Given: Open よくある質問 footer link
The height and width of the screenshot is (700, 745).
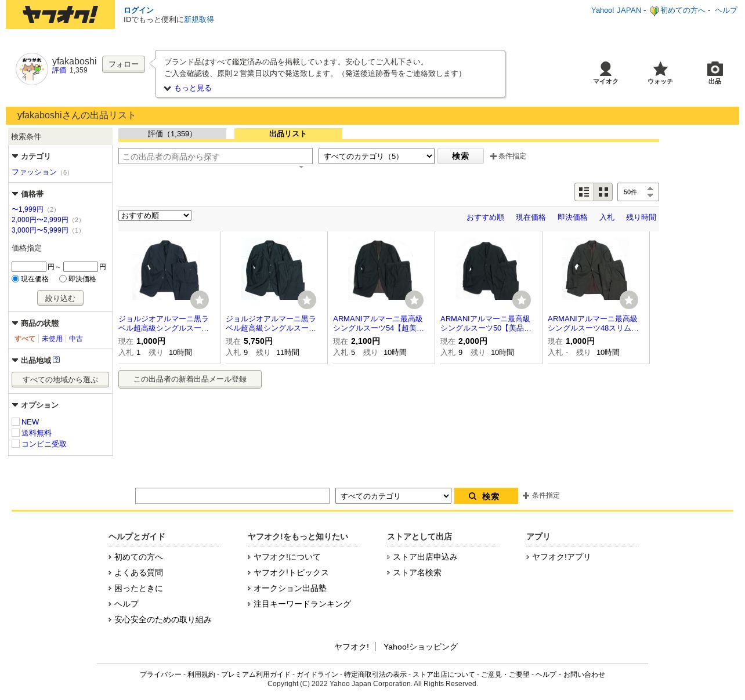Looking at the screenshot, I should coord(139,572).
